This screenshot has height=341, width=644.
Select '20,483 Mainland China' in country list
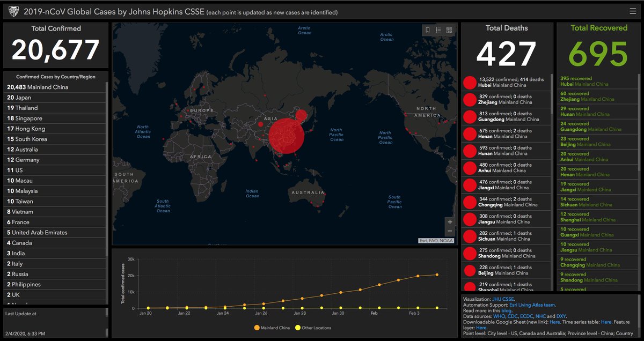tap(55, 87)
